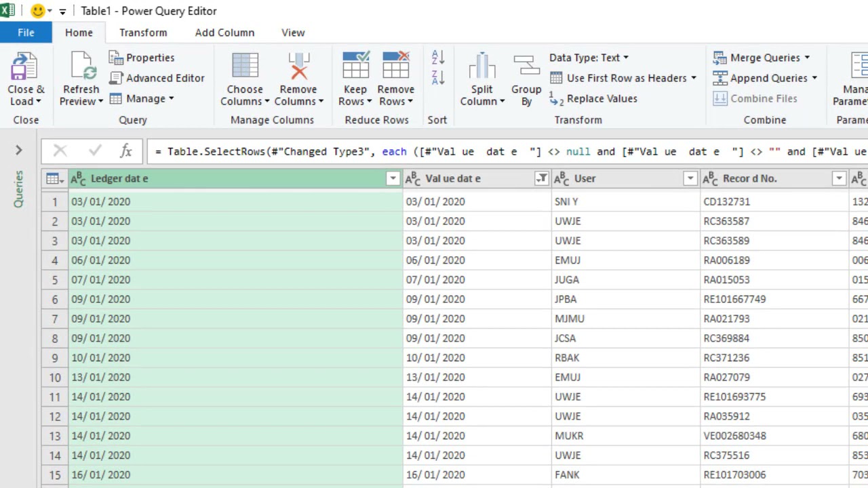This screenshot has height=488, width=868.
Task: Click the Manage Parameters icon
Action: 860,66
